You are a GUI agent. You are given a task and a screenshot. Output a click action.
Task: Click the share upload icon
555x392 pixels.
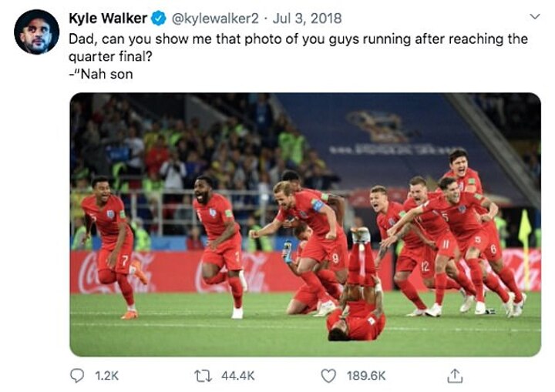(455, 375)
